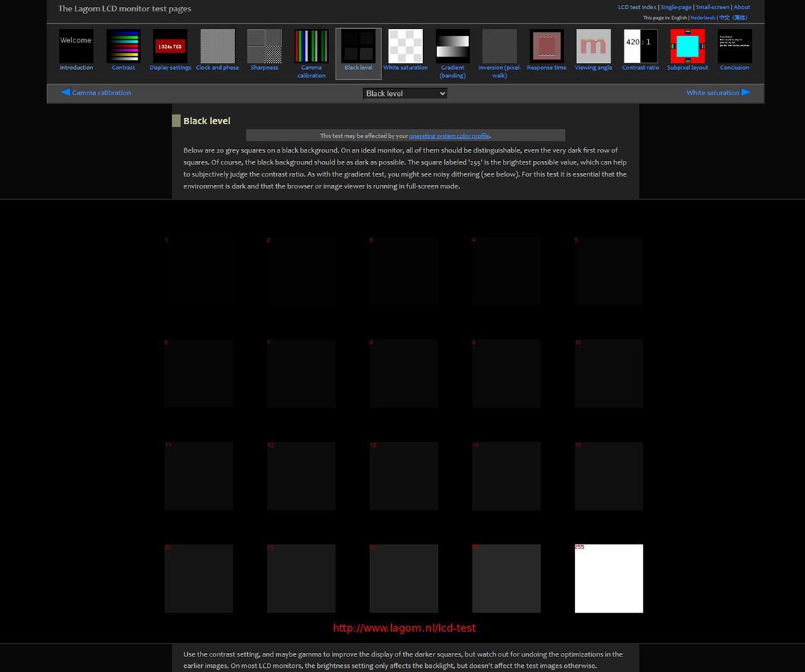Switch to the Viewing angle page

593,47
